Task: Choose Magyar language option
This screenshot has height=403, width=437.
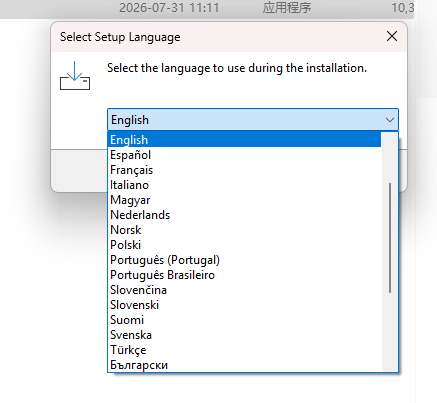Action: point(244,200)
